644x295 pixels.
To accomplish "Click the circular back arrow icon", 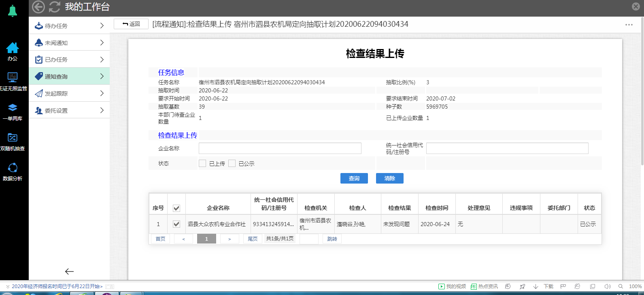I will [38, 7].
